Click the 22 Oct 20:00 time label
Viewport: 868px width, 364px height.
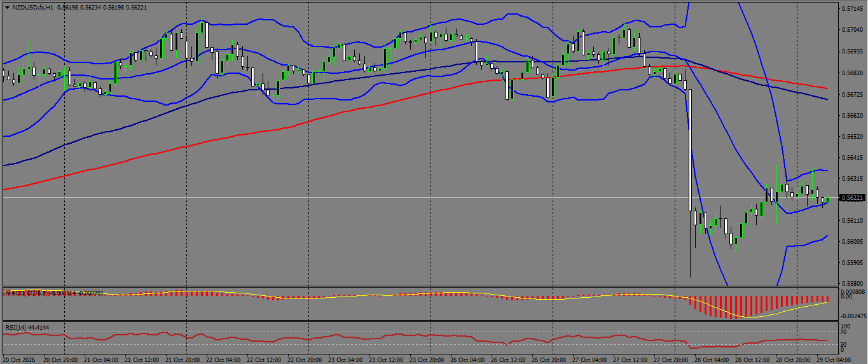(x=305, y=360)
